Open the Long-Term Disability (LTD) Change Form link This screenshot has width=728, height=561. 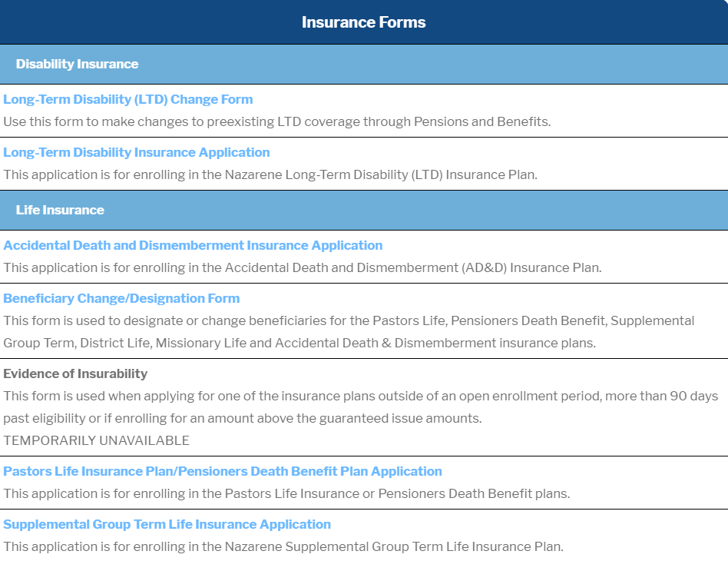(127, 99)
